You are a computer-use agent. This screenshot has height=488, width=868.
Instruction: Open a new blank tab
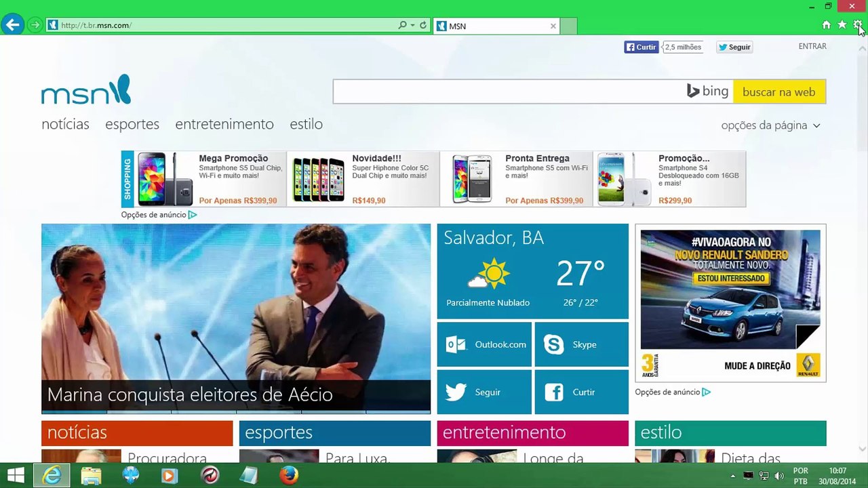tap(569, 26)
